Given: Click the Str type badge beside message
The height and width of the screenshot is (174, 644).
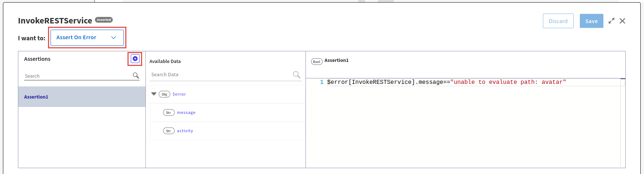Looking at the screenshot, I should click(169, 112).
